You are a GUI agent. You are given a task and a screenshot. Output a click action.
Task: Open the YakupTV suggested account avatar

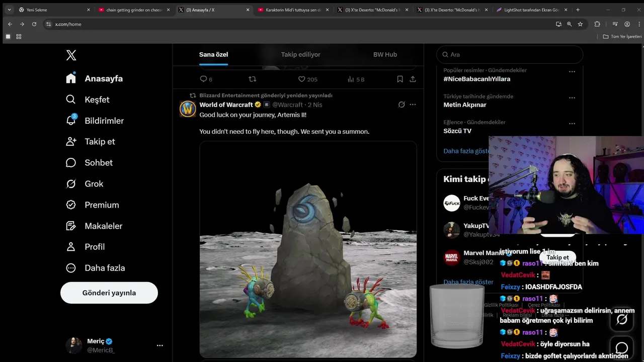(451, 230)
